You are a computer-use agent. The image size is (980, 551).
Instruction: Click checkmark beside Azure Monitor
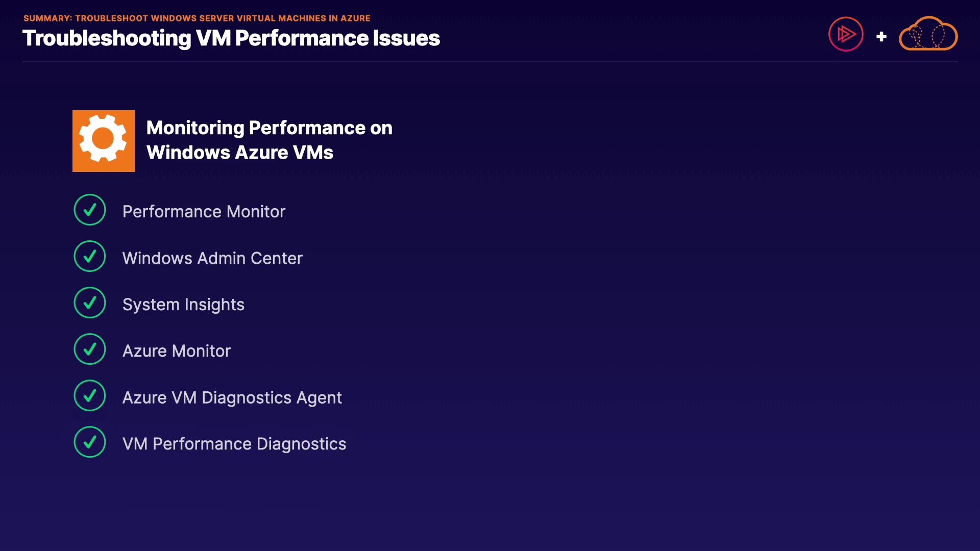90,349
